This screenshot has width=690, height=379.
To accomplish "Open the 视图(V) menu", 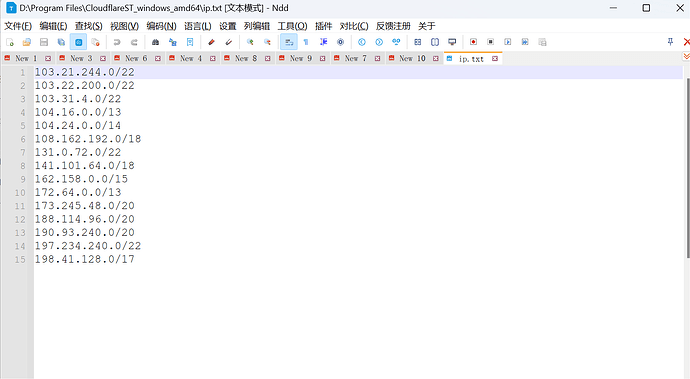I will (125, 26).
